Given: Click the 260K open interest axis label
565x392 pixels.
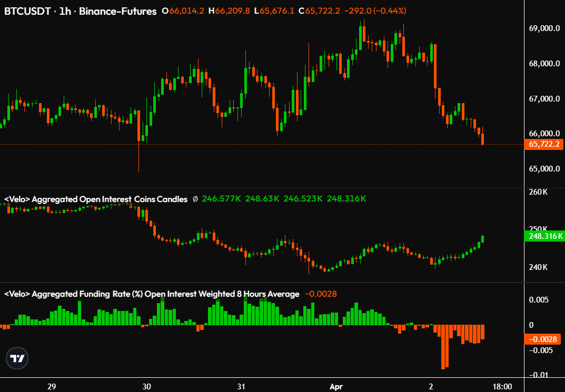Looking at the screenshot, I should [538, 192].
